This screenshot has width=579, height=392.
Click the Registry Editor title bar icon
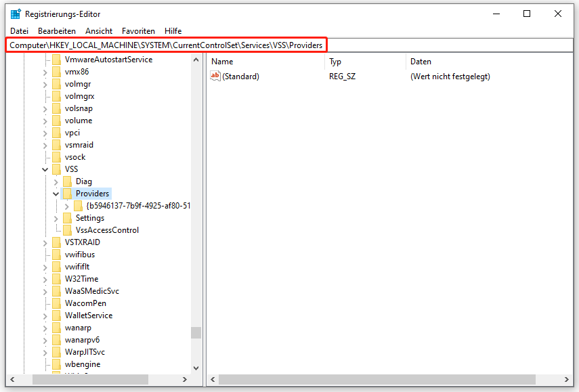point(16,14)
